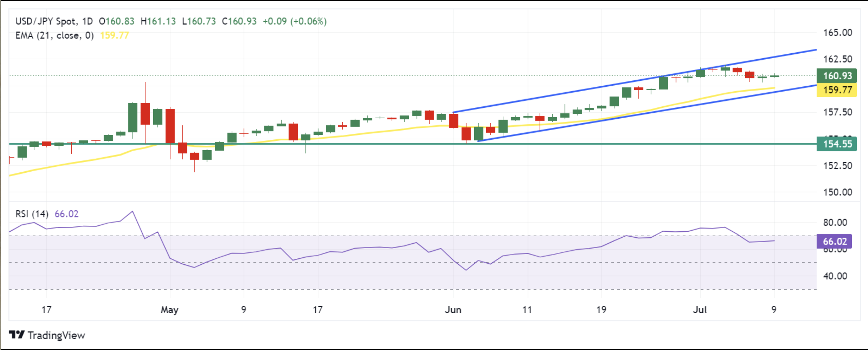This screenshot has width=868, height=350.
Task: Click the 150.00 price axis label
Action: point(838,192)
